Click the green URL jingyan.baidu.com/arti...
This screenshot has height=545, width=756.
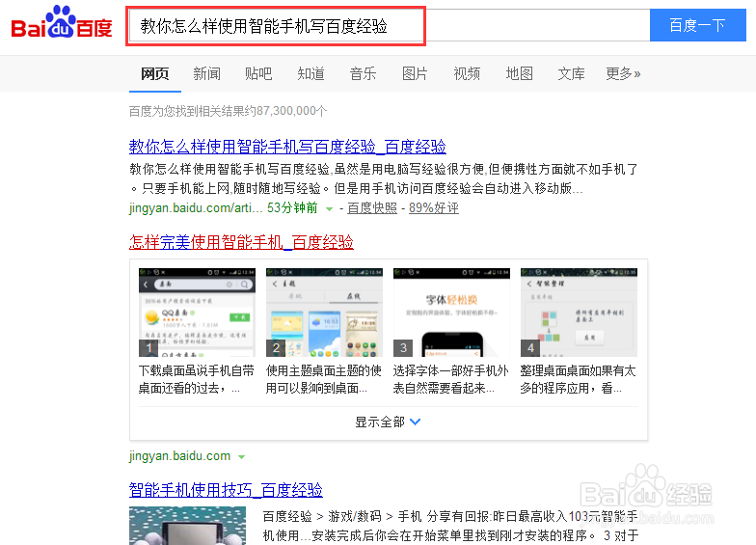pos(196,208)
